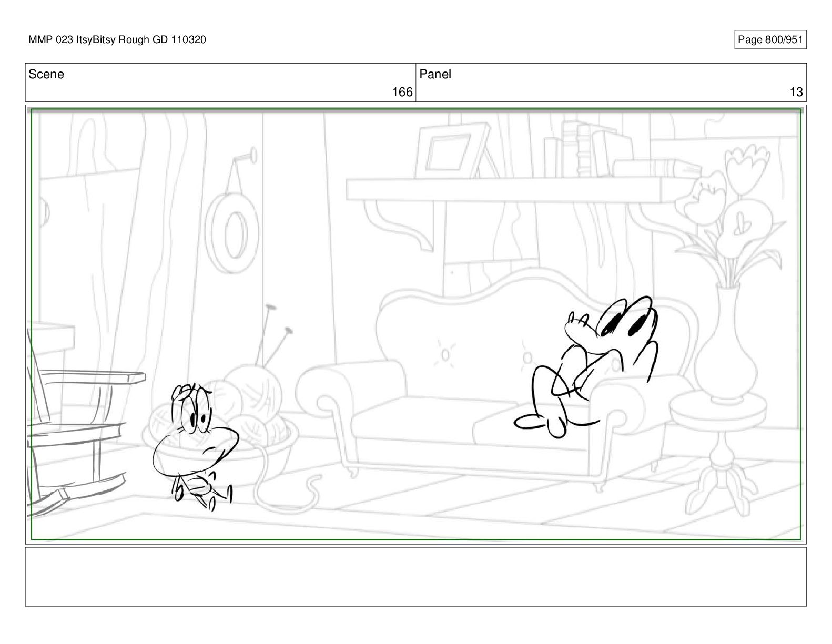Viewport: 832px width, 644px height.
Task: Click the 'Page 800/951' box
Action: click(770, 40)
